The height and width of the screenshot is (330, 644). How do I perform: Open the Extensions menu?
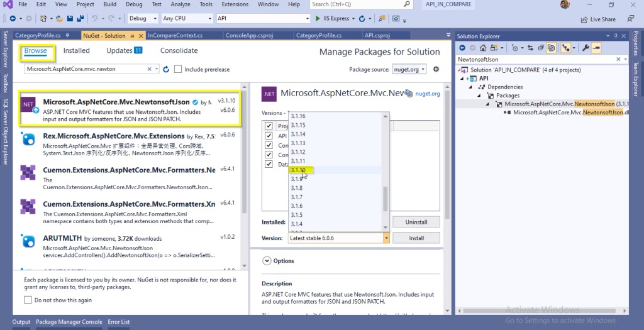pos(235,4)
